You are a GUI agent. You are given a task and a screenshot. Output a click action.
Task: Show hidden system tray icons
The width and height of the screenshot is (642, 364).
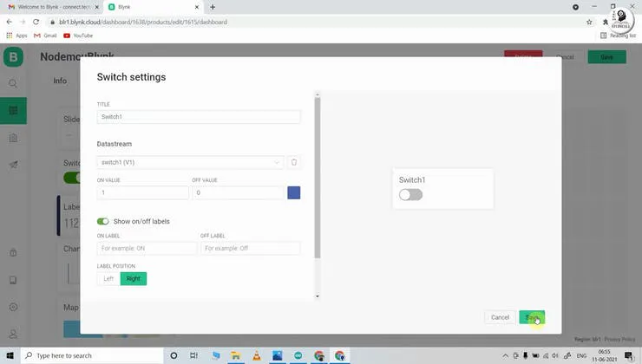tap(505, 356)
